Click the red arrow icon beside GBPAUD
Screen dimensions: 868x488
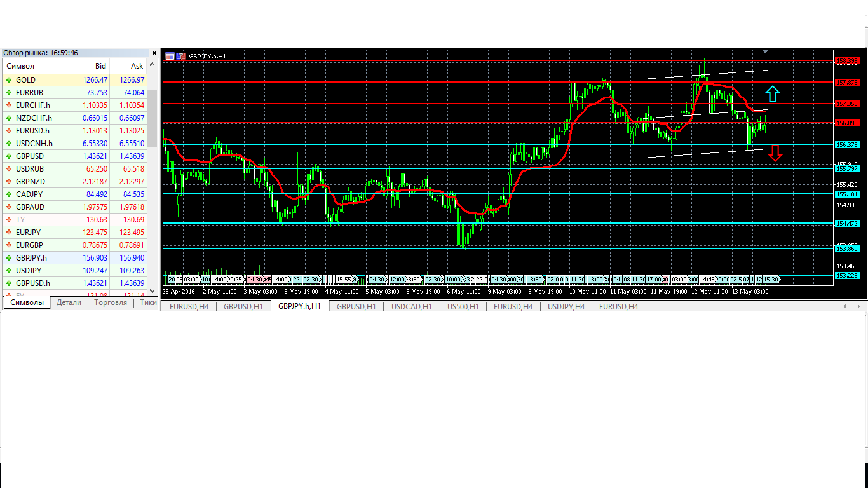(x=9, y=207)
